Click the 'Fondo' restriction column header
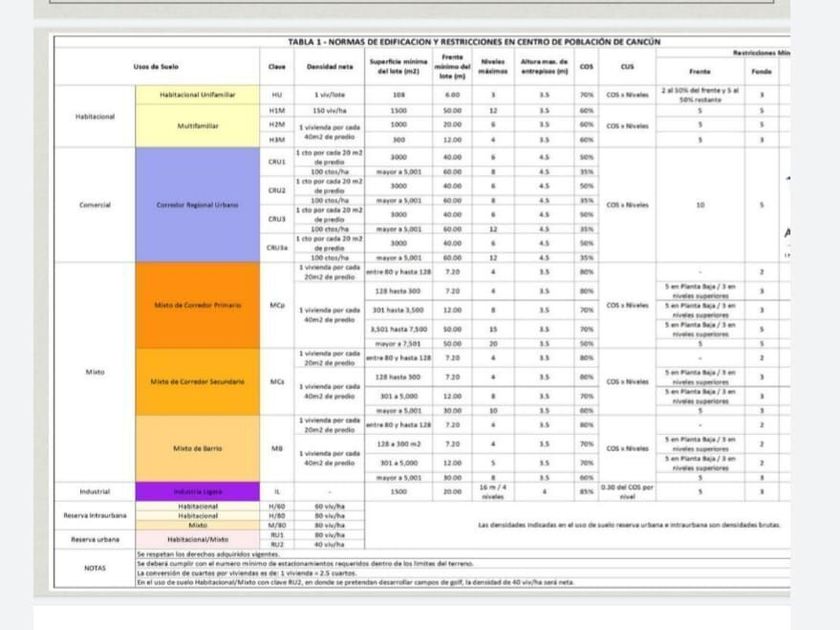Screen dimensions: 840x630 point(761,71)
